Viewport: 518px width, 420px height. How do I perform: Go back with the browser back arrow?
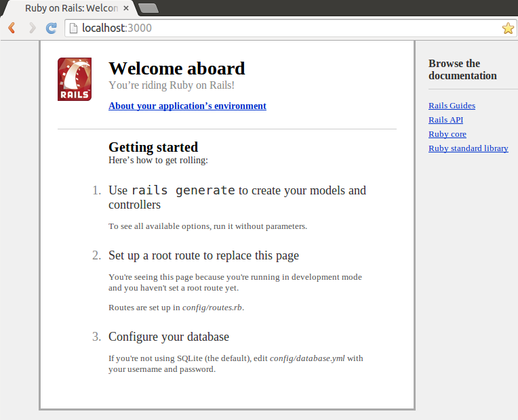pos(12,28)
